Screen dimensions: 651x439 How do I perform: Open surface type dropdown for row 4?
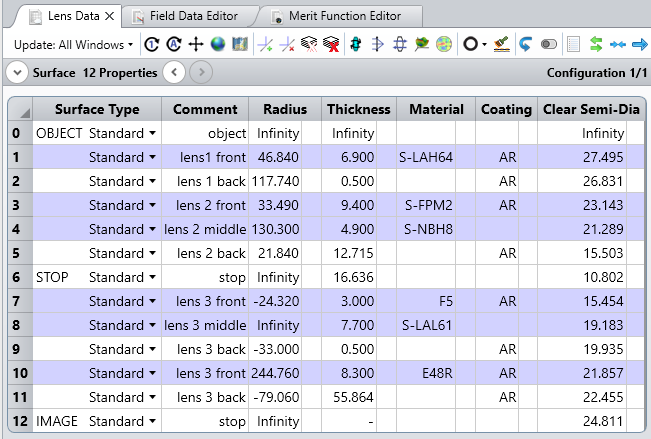[152, 229]
